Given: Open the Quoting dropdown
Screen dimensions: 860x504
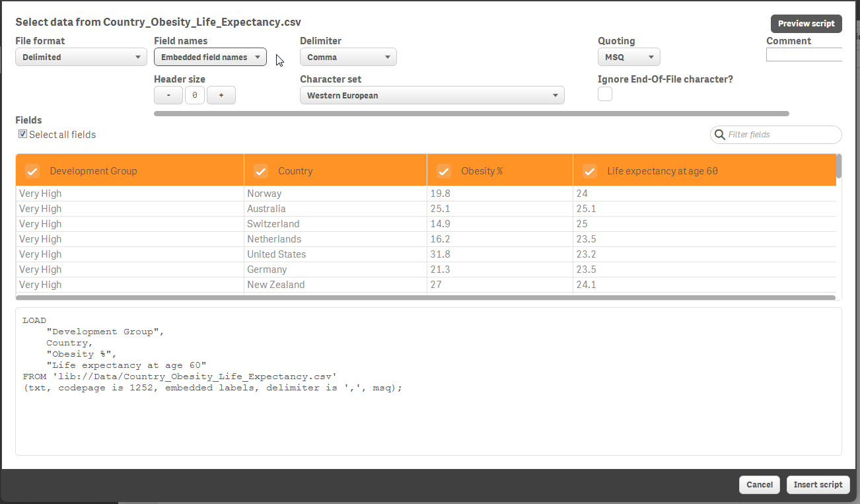Looking at the screenshot, I should (628, 57).
